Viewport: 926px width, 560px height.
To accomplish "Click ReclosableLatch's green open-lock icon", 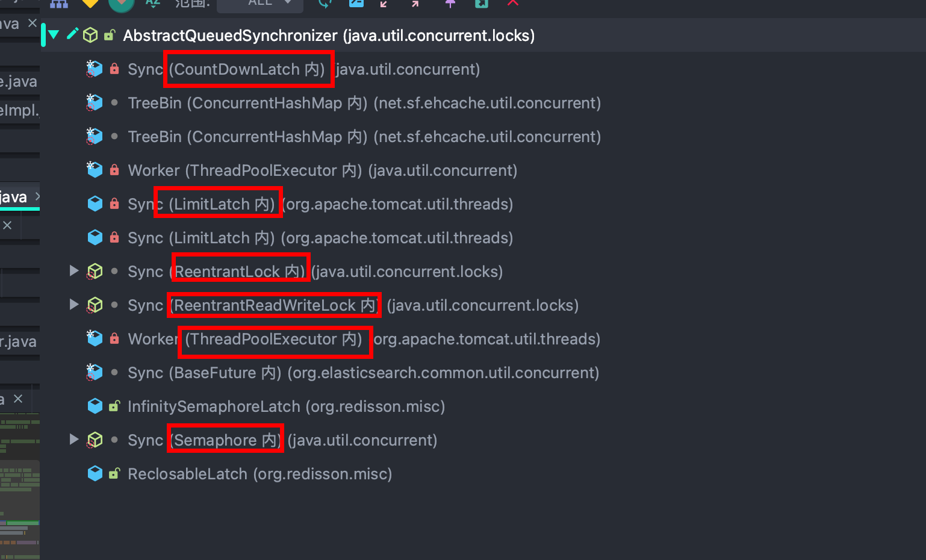I will click(114, 474).
